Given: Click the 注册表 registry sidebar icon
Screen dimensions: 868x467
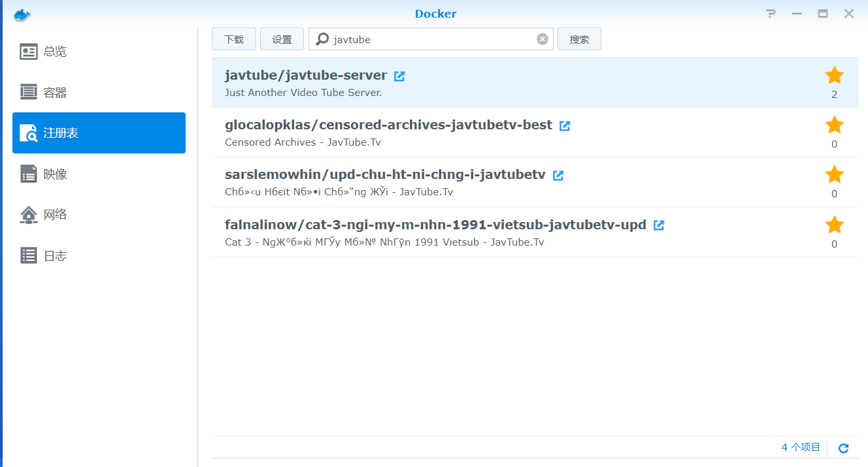Looking at the screenshot, I should [29, 133].
